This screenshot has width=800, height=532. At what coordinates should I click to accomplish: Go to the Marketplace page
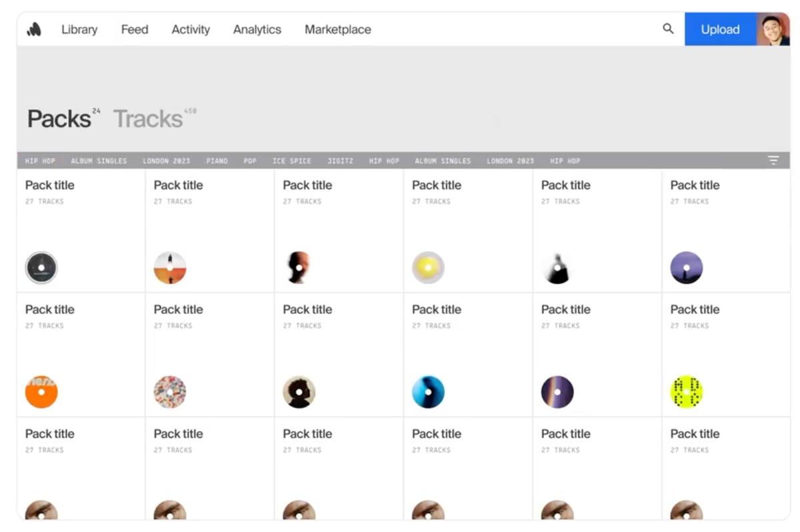click(338, 29)
